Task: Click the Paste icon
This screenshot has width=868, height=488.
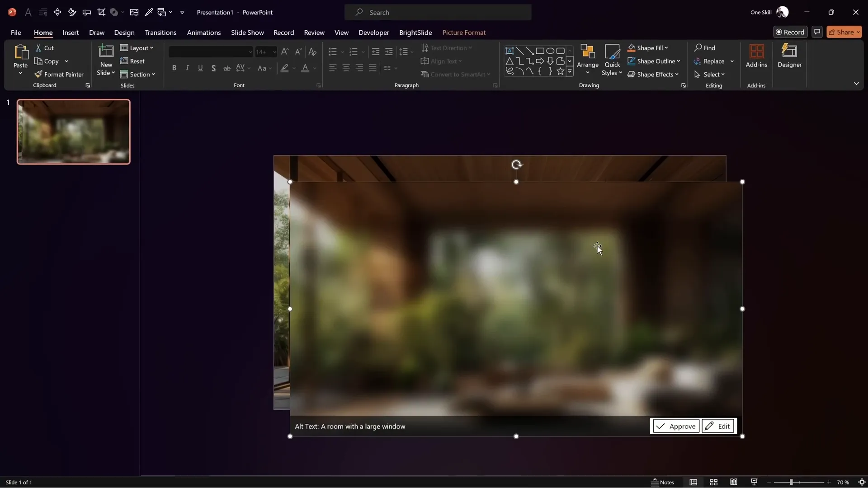Action: (x=20, y=52)
